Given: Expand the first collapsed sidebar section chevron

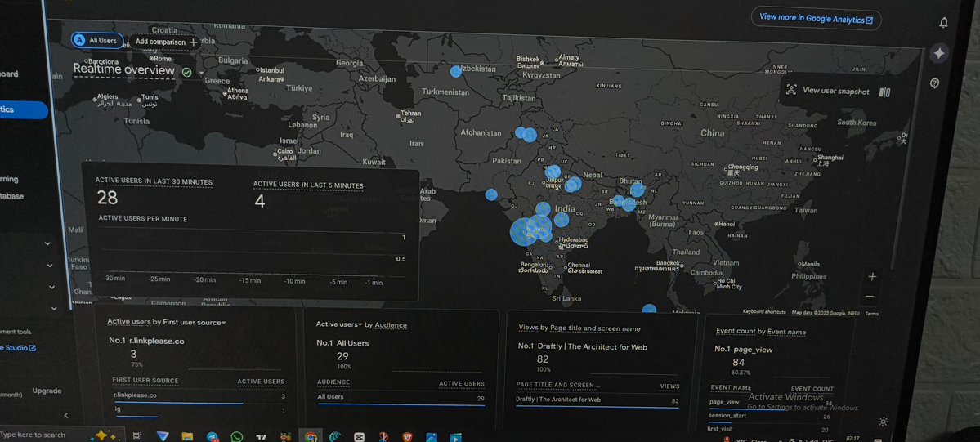Looking at the screenshot, I should [47, 243].
